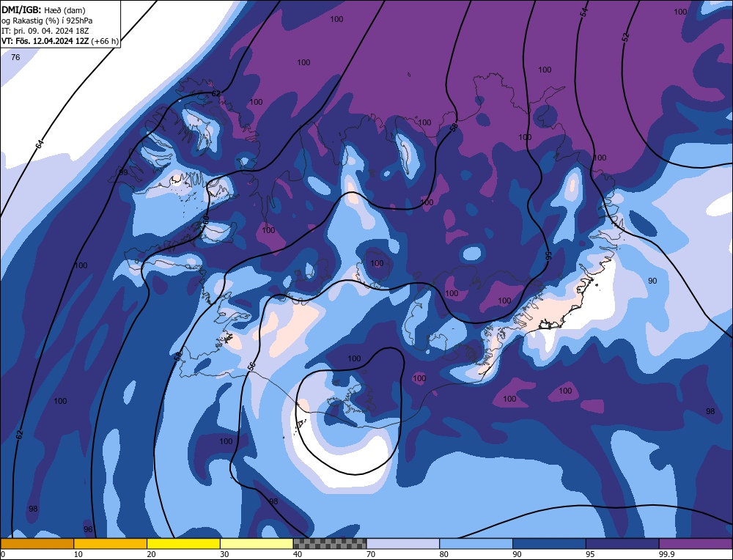Viewport: 733px width, 560px height.
Task: Click the '40' legend scale label
Action: (298, 554)
